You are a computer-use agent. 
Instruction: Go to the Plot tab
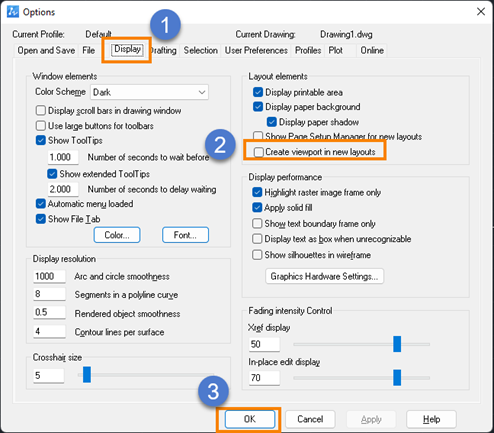335,50
